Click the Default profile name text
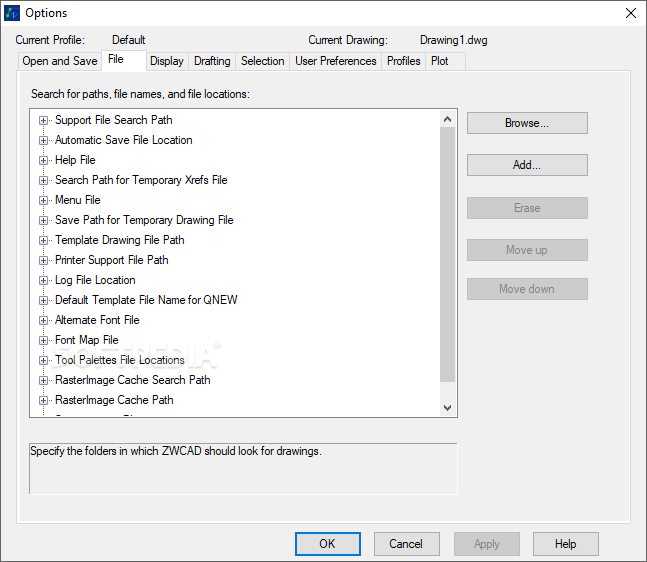The image size is (647, 562). click(129, 40)
